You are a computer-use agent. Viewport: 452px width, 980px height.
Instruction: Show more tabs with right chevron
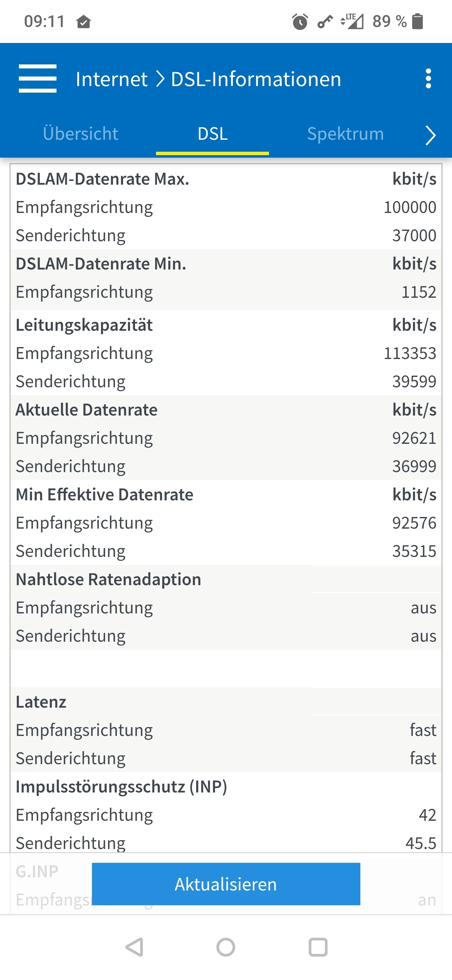pyautogui.click(x=430, y=135)
